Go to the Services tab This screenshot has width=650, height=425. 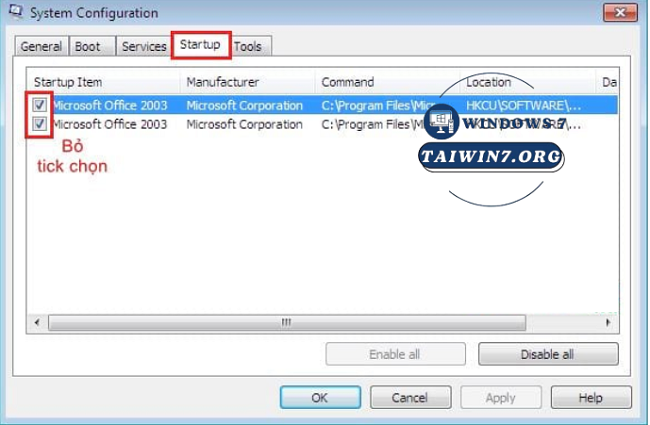point(144,46)
